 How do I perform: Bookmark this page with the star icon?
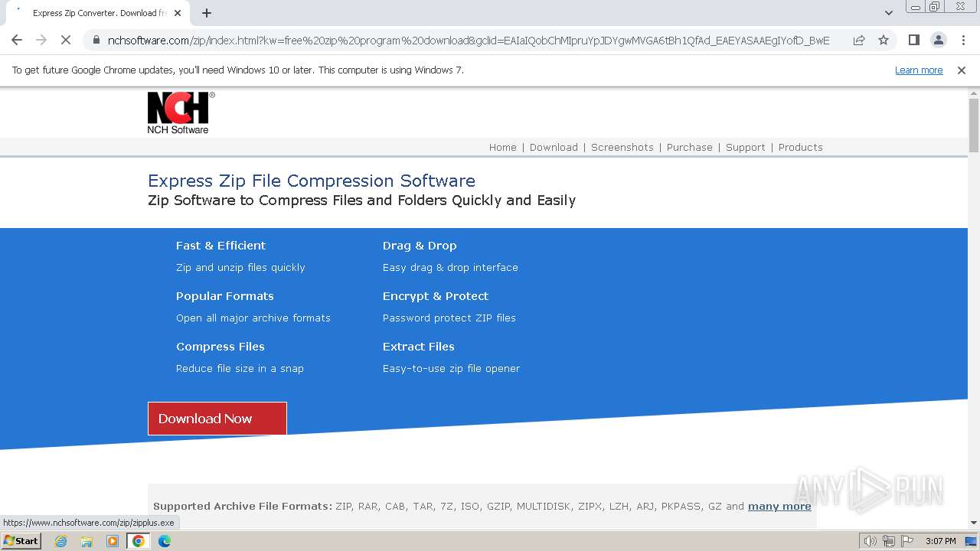pyautogui.click(x=884, y=40)
